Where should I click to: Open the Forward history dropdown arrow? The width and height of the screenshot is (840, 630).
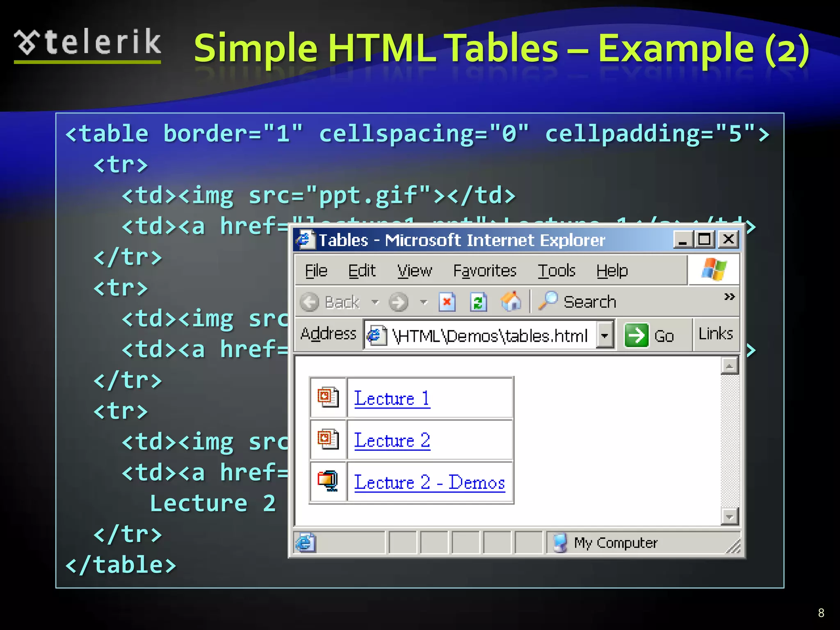424,302
